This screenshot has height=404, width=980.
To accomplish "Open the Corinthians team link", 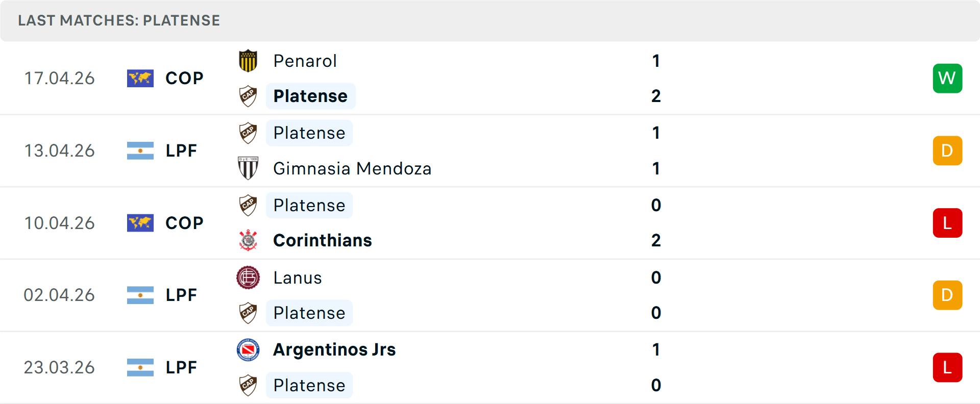I will point(322,240).
